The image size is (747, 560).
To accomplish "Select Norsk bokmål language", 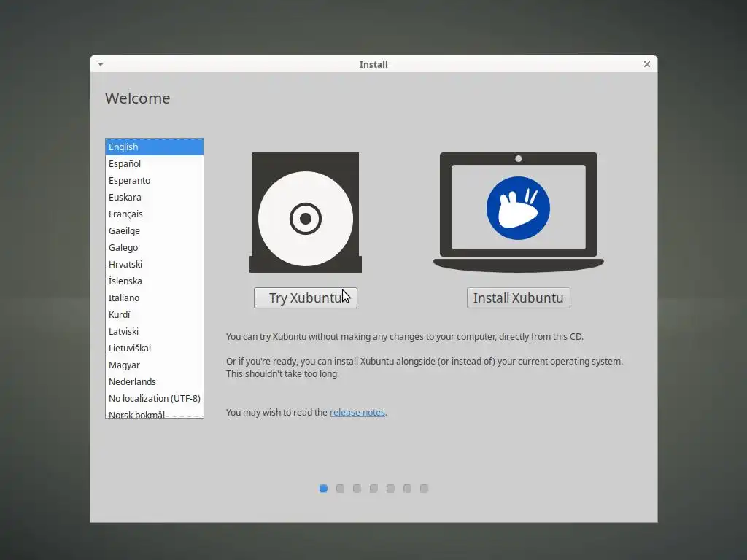I will (x=155, y=413).
